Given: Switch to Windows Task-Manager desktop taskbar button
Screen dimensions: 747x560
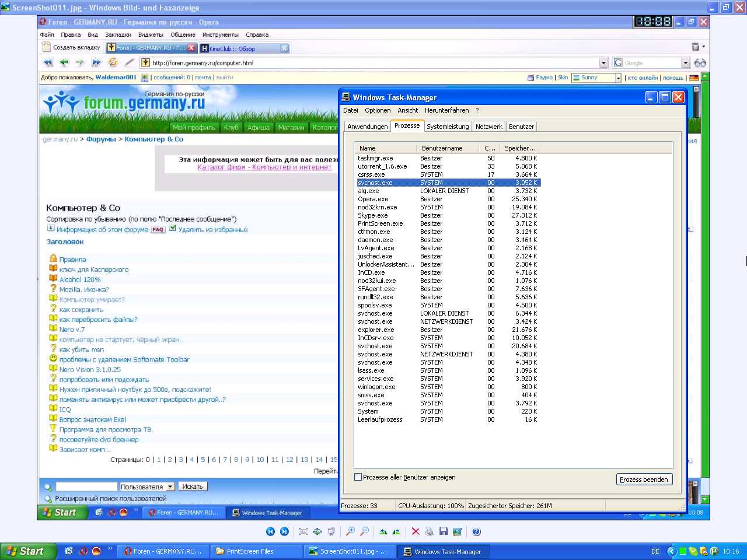Looking at the screenshot, I should [x=444, y=551].
